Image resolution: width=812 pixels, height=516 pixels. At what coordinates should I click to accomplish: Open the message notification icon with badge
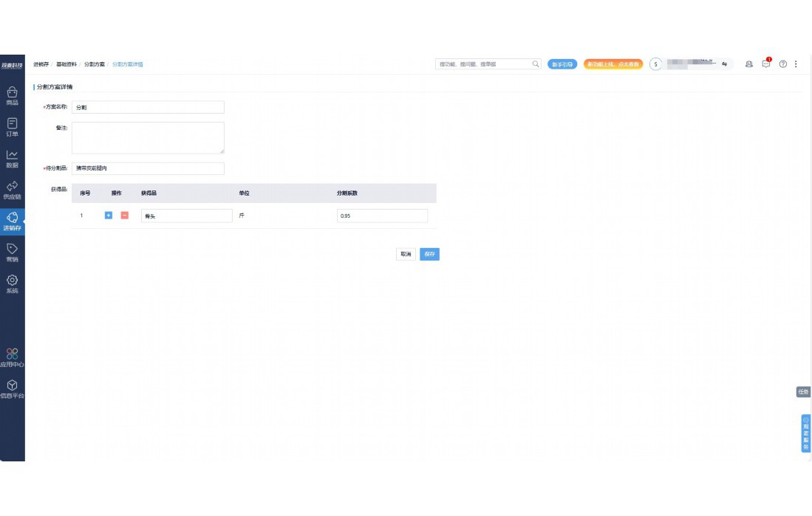point(766,64)
